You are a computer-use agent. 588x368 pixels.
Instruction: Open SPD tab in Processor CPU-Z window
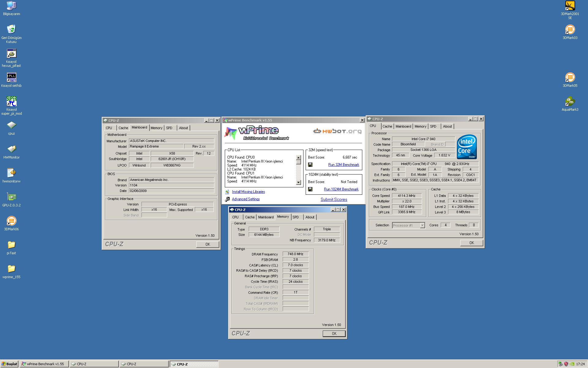point(433,126)
